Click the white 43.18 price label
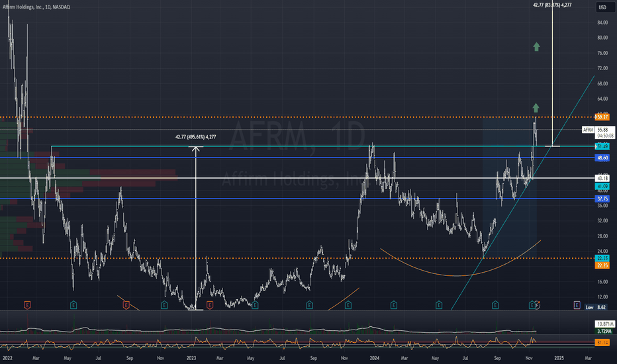The height and width of the screenshot is (364, 617). click(602, 178)
